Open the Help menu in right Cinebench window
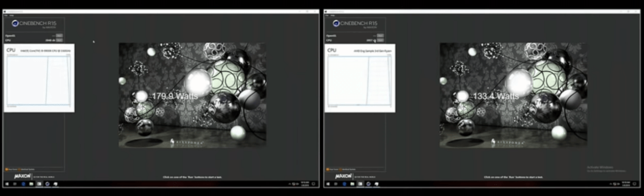The height and width of the screenshot is (196, 644). pyautogui.click(x=333, y=16)
